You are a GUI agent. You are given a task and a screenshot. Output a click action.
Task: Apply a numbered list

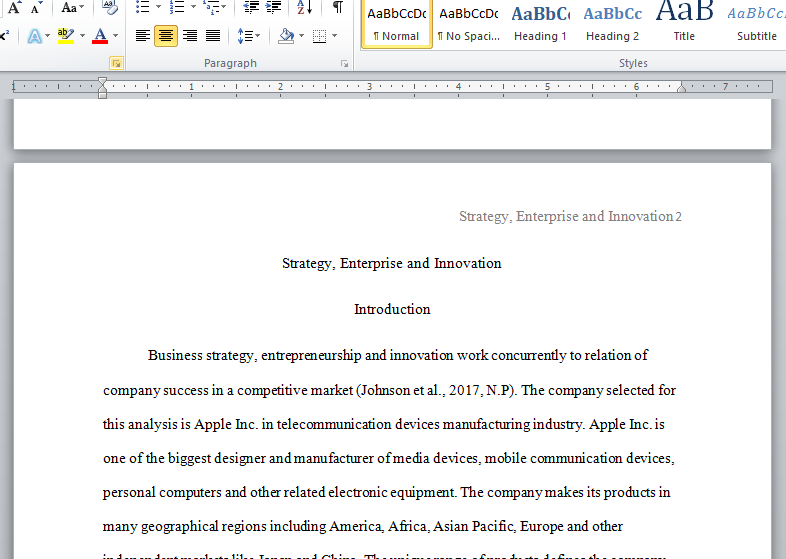(x=177, y=7)
